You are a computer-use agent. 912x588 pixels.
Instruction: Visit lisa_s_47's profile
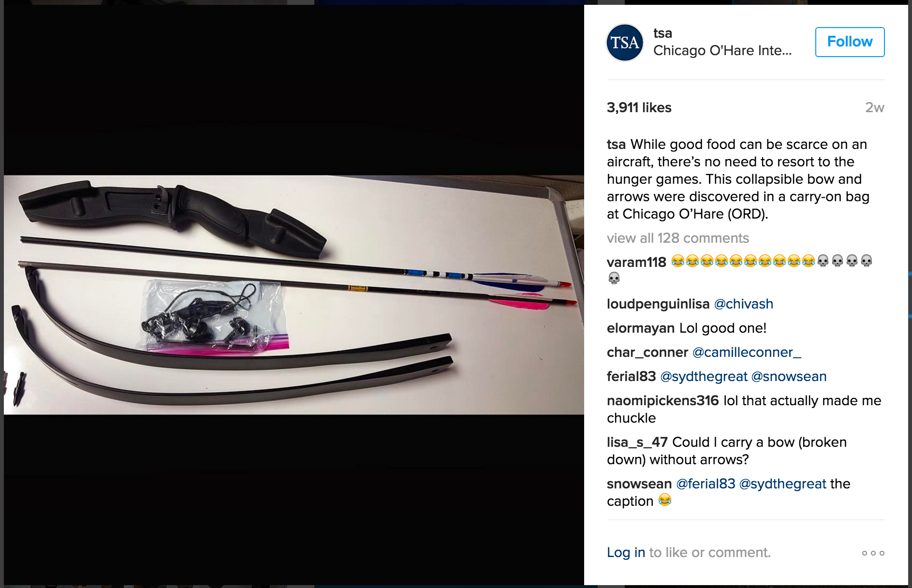click(637, 442)
